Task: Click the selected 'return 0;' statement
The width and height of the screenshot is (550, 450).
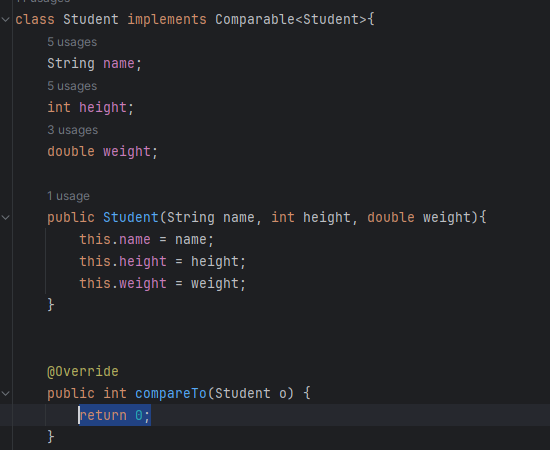Action: click(115, 415)
